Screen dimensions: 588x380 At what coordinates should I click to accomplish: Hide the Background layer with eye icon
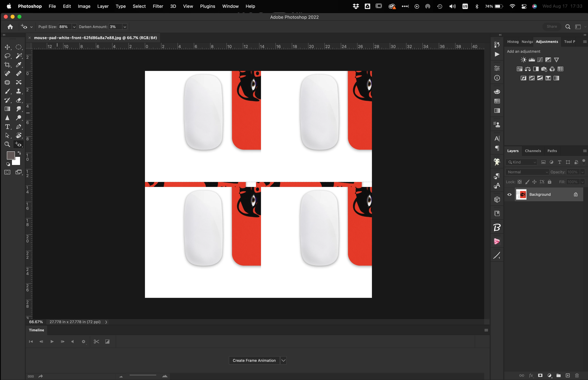509,194
